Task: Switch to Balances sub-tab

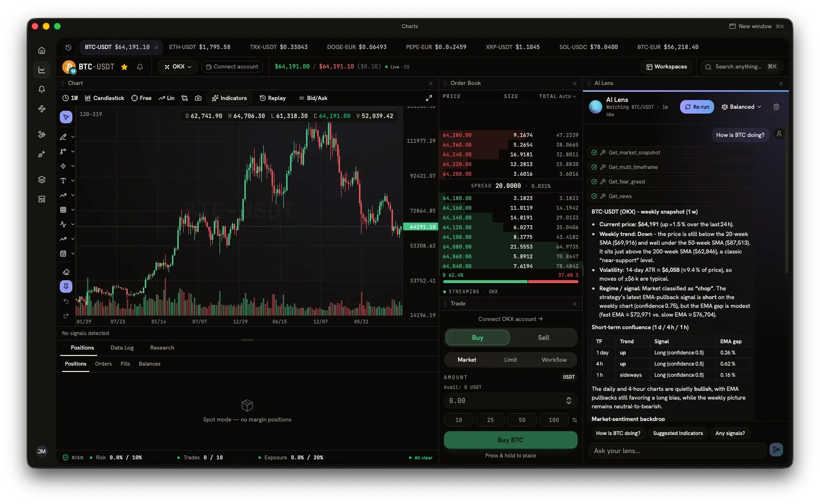Action: pyautogui.click(x=150, y=364)
